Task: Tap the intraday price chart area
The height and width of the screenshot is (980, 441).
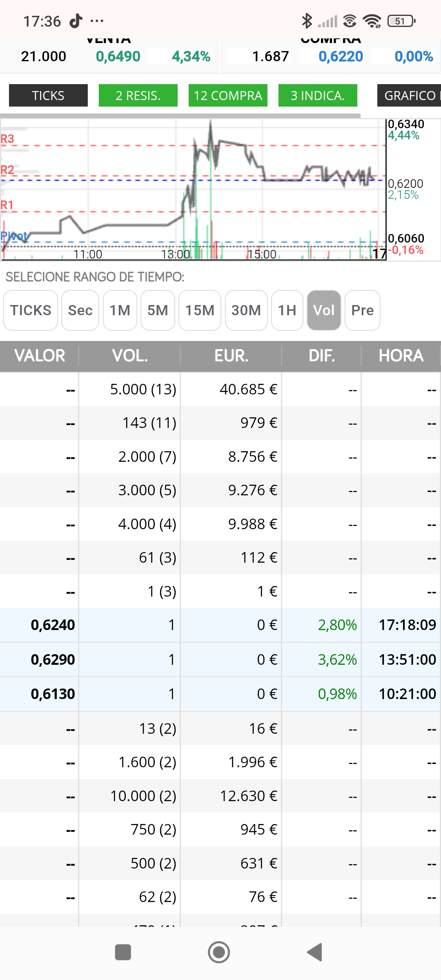Action: click(193, 189)
